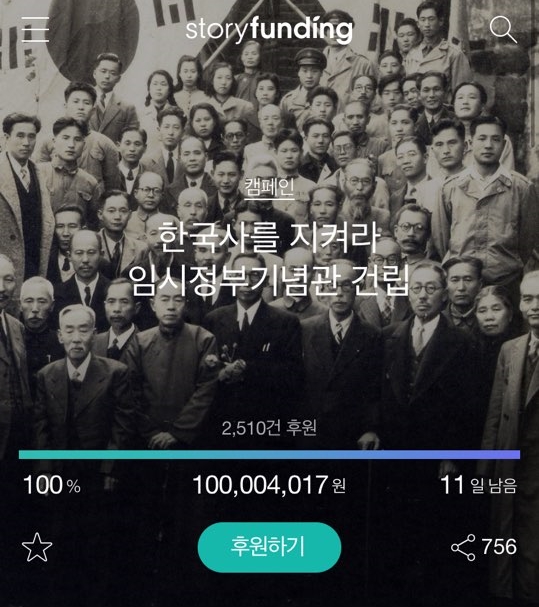Viewport: 539px width, 607px height.
Task: Click the bold "funding" part of the logo
Action: (301, 29)
